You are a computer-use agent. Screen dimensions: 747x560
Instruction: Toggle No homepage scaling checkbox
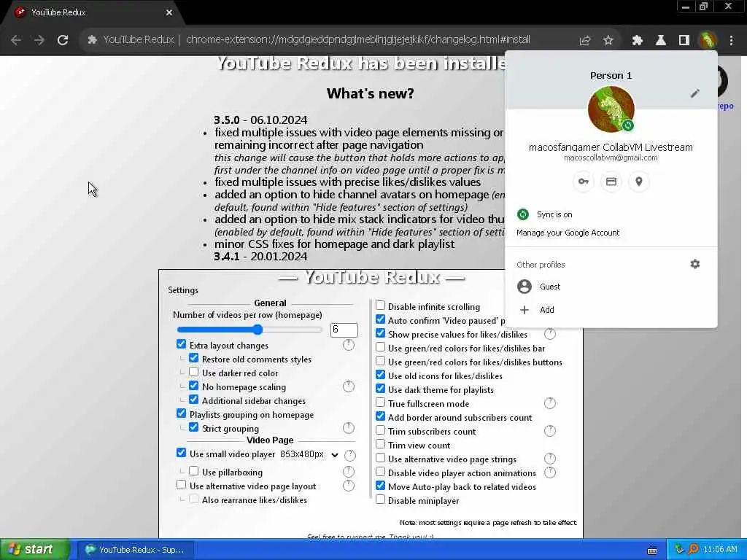coord(193,386)
